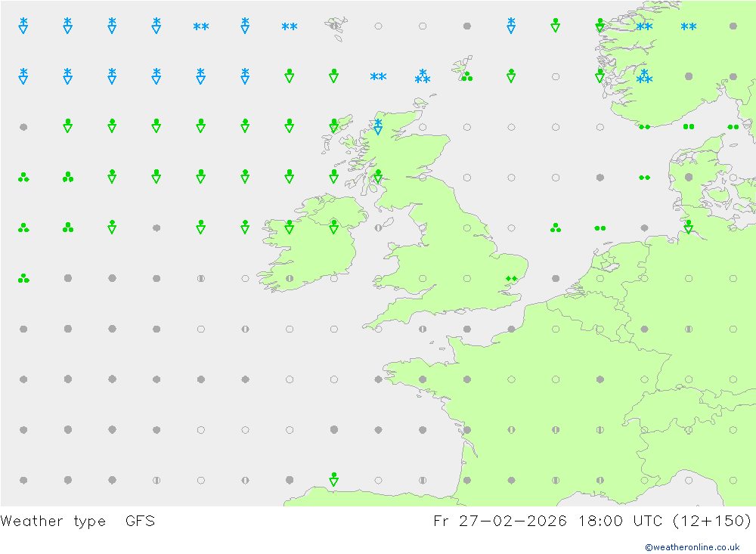Screen dimensions: 756x554
Task: Select blue triple-snowflake symbol north of Scotland
Action: (x=423, y=76)
